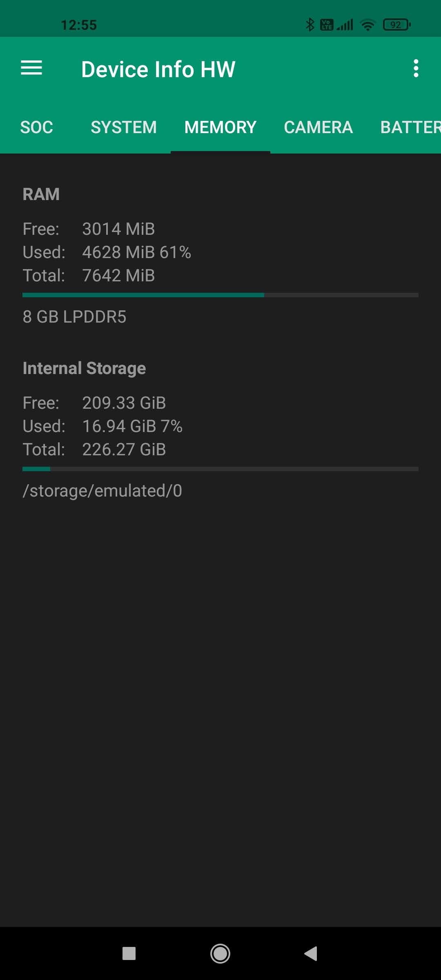Image resolution: width=441 pixels, height=980 pixels.
Task: Go to the BATTERY tab
Action: (410, 127)
